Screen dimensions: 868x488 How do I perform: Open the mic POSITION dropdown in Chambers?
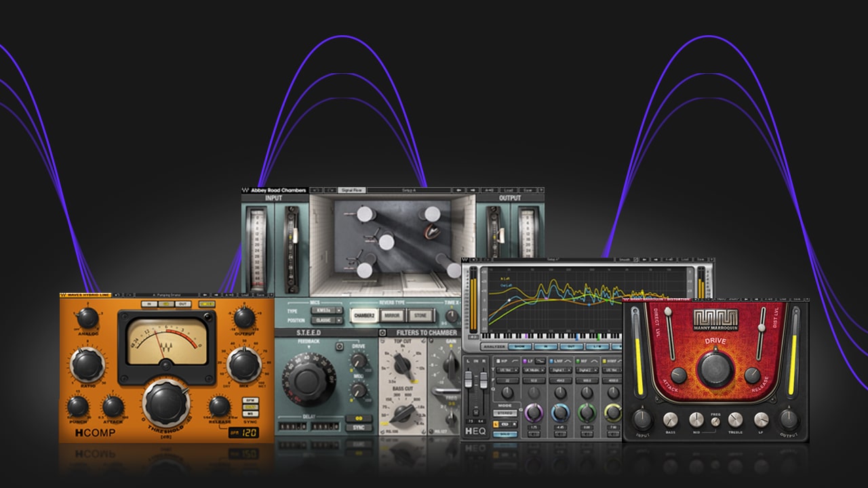[327, 321]
